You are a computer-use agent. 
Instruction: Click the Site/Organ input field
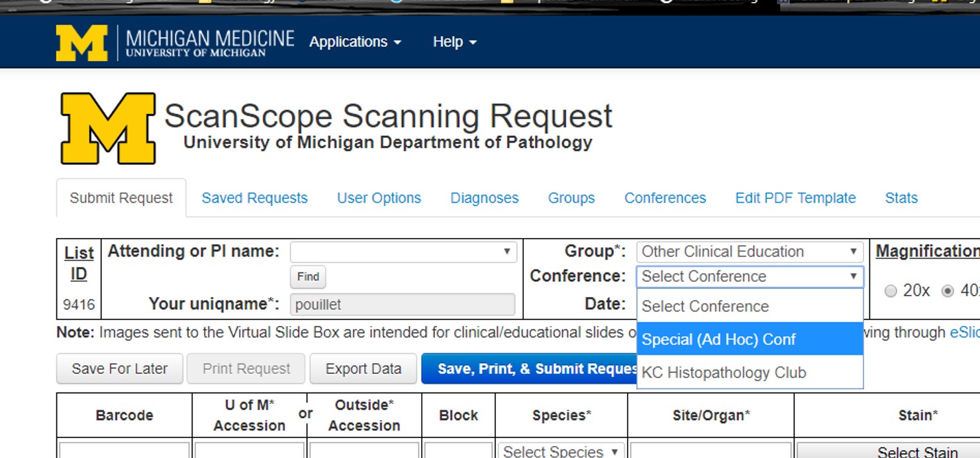coord(710,451)
